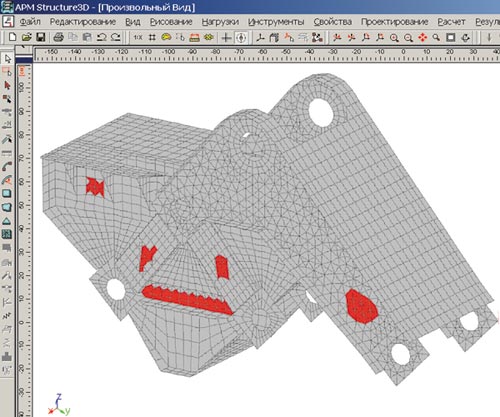Click the red highlighted mesh region near bottom hole
Screen dimensions: 500x417
tap(361, 306)
